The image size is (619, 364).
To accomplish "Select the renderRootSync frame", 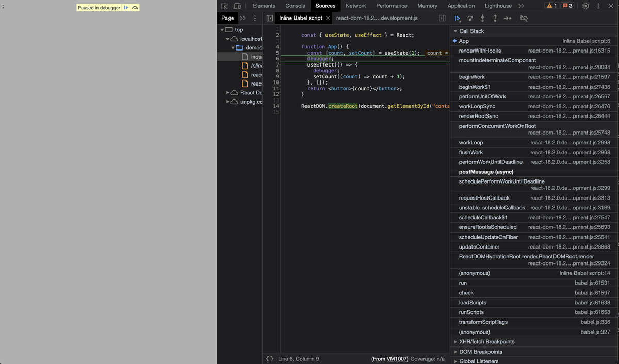I will [534, 116].
